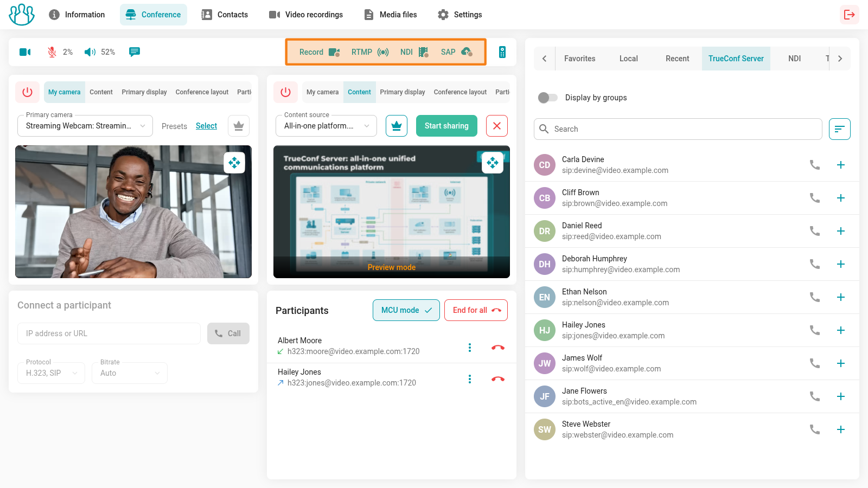Click the crown icon next to Presets Select

pos(239,126)
